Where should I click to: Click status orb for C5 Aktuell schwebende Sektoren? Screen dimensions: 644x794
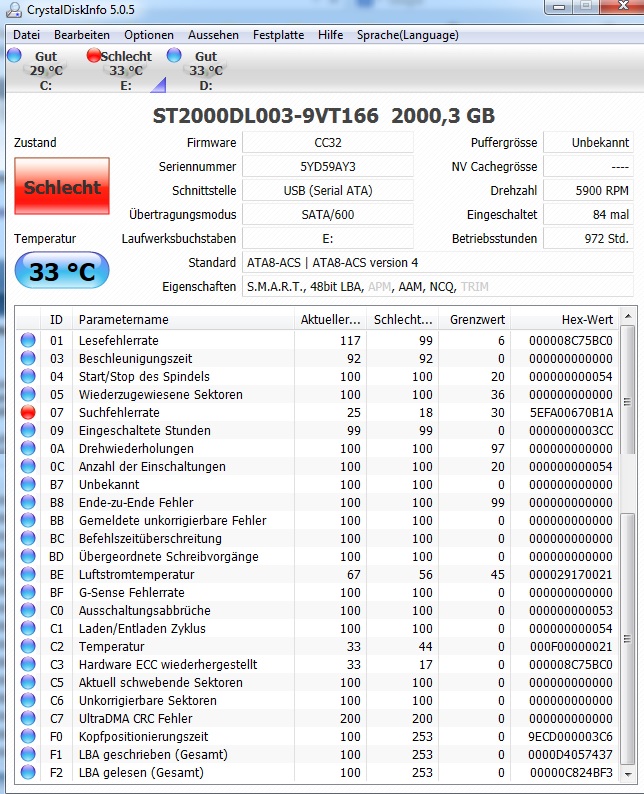pos(28,682)
